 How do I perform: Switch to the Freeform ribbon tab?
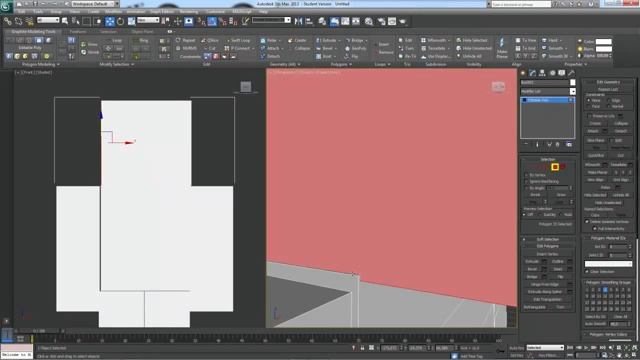coord(78,31)
